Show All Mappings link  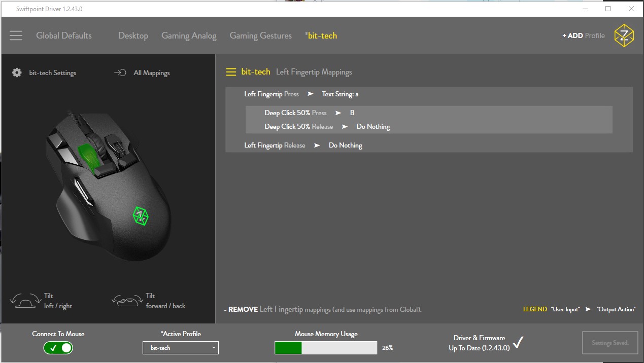click(x=152, y=72)
